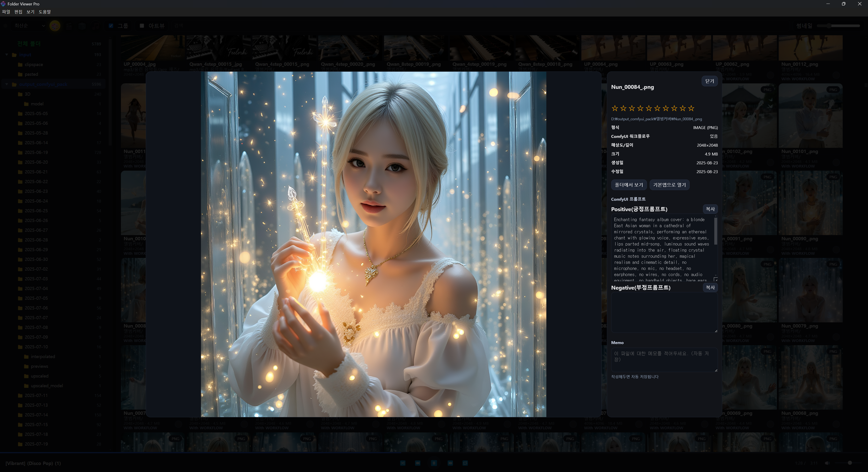Open the 파일 menu
The height and width of the screenshot is (472, 868).
coord(6,12)
